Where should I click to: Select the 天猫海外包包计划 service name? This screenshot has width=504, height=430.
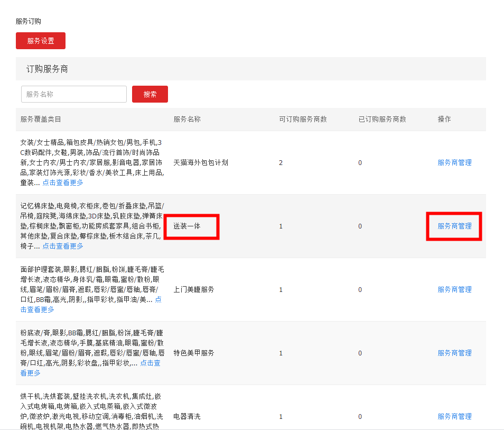(x=201, y=162)
